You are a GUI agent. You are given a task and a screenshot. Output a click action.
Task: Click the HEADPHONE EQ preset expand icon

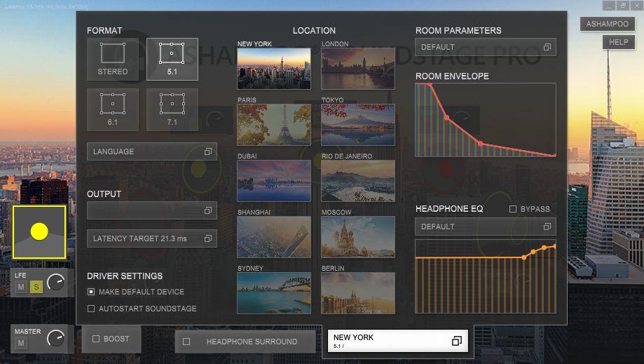click(547, 227)
